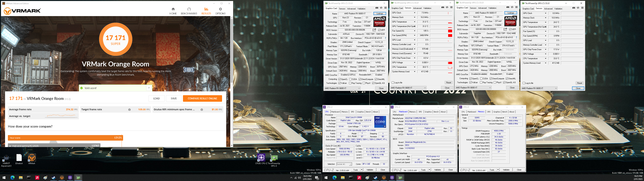This screenshot has height=181, width=644.
Task: Click COMPARE RESULT ONLINE button
Action: [202, 99]
